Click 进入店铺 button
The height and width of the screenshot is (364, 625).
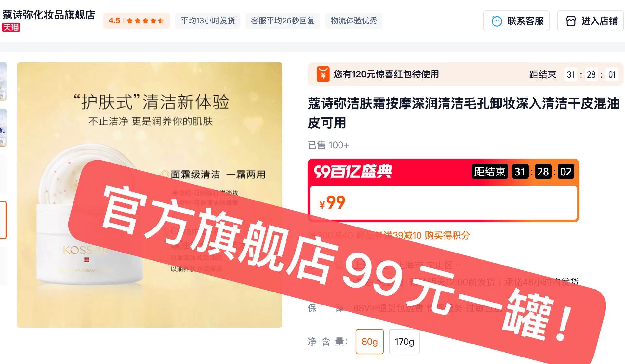(590, 21)
